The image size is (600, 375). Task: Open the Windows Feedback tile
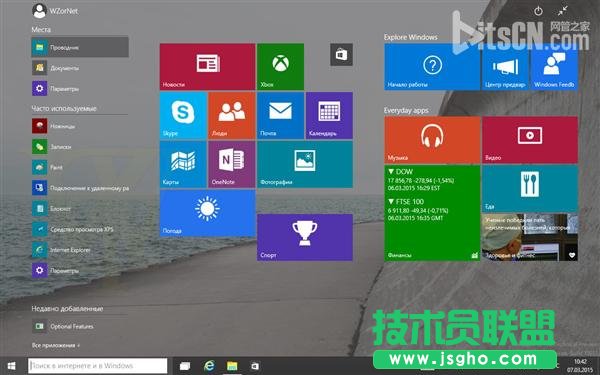coord(554,67)
